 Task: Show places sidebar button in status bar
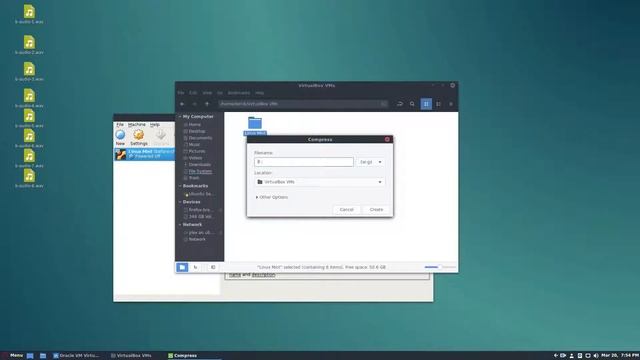182,267
